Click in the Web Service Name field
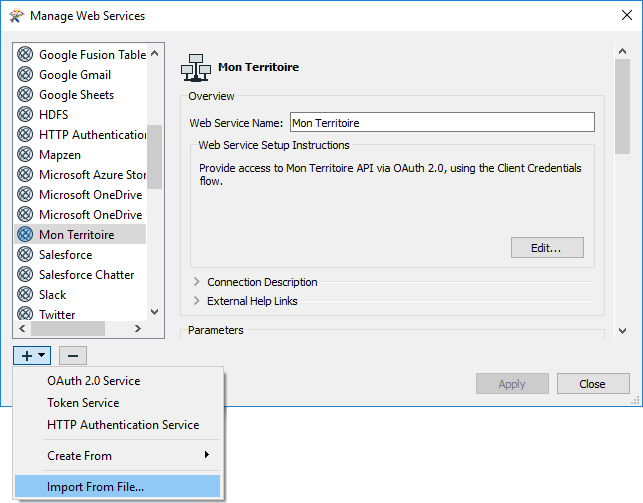The image size is (643, 503). click(x=441, y=123)
